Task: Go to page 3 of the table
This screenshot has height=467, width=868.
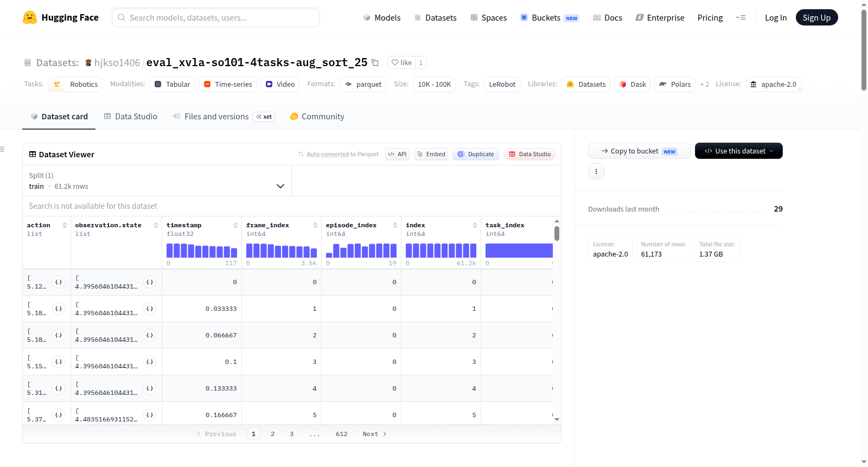Action: coord(291,434)
